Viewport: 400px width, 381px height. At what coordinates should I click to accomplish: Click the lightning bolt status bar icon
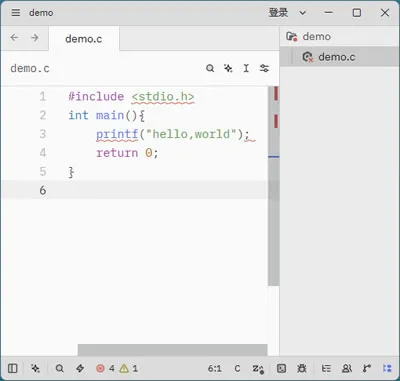pos(80,368)
